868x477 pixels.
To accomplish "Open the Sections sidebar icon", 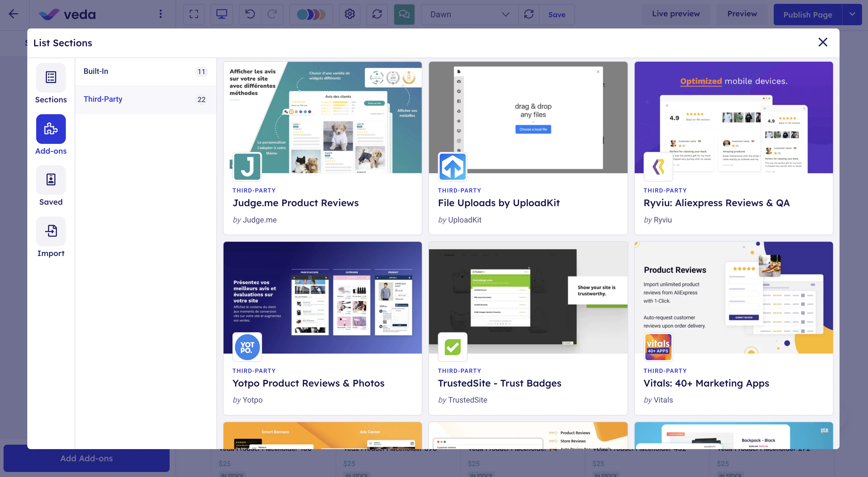I will tap(51, 77).
